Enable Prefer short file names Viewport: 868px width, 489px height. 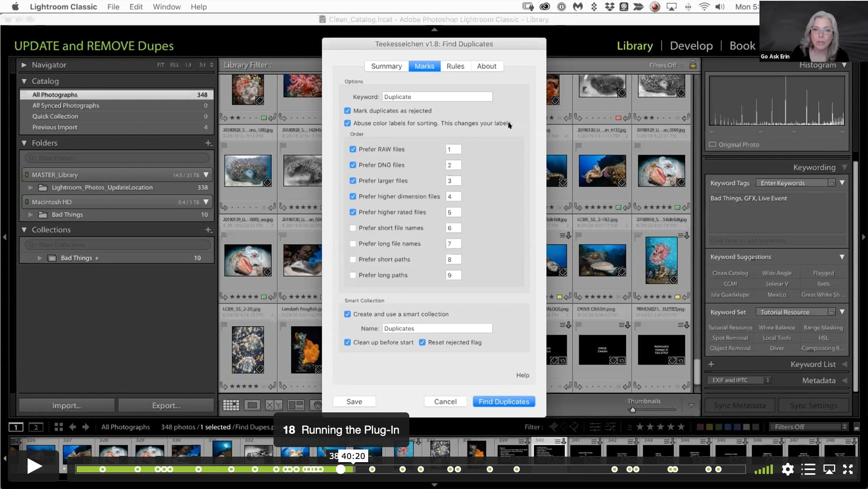coord(353,228)
